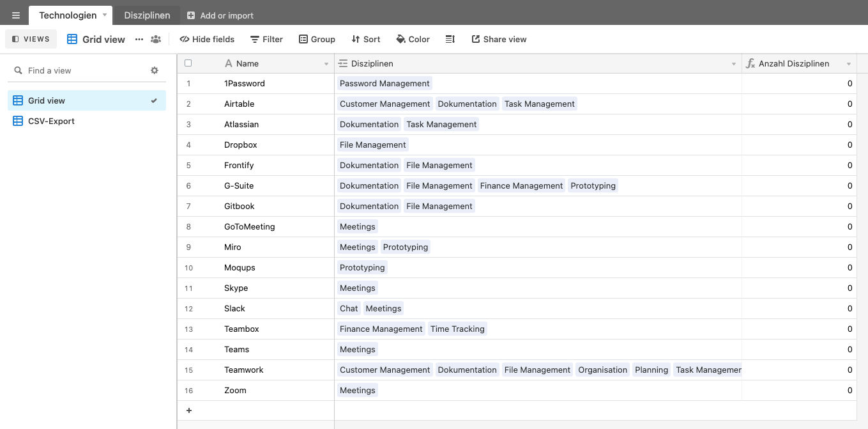The height and width of the screenshot is (429, 868).
Task: Open the hamburger menu of tables
Action: 16,15
